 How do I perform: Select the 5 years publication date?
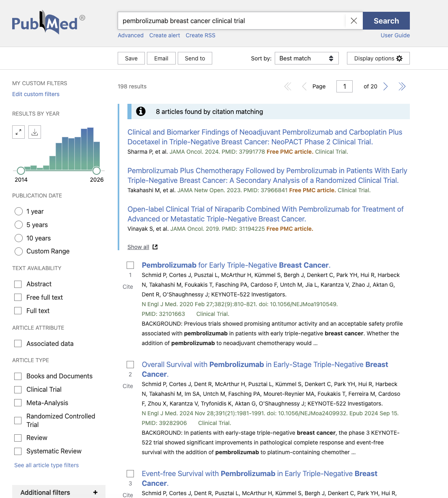click(19, 225)
